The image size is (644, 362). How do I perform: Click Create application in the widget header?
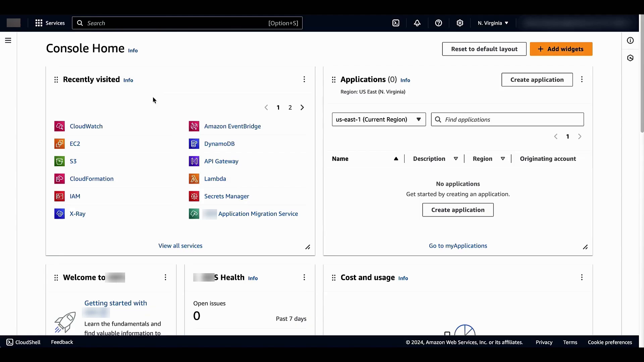(x=537, y=80)
